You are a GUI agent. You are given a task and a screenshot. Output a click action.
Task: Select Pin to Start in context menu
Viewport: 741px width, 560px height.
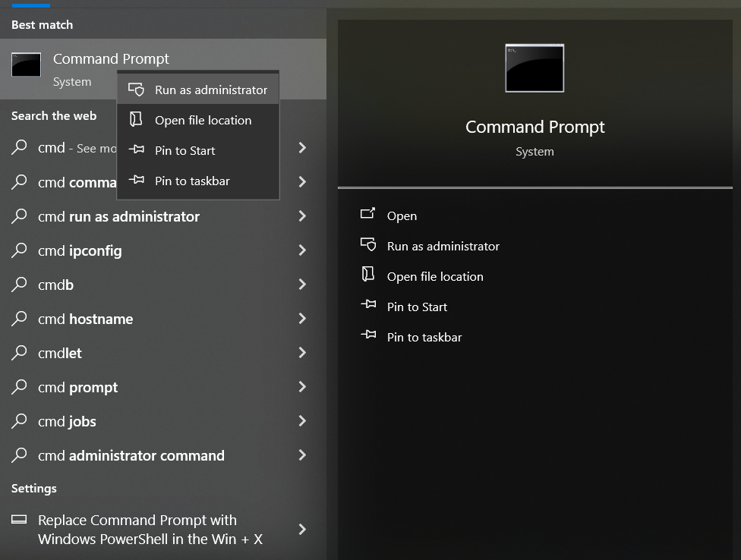(x=198, y=150)
